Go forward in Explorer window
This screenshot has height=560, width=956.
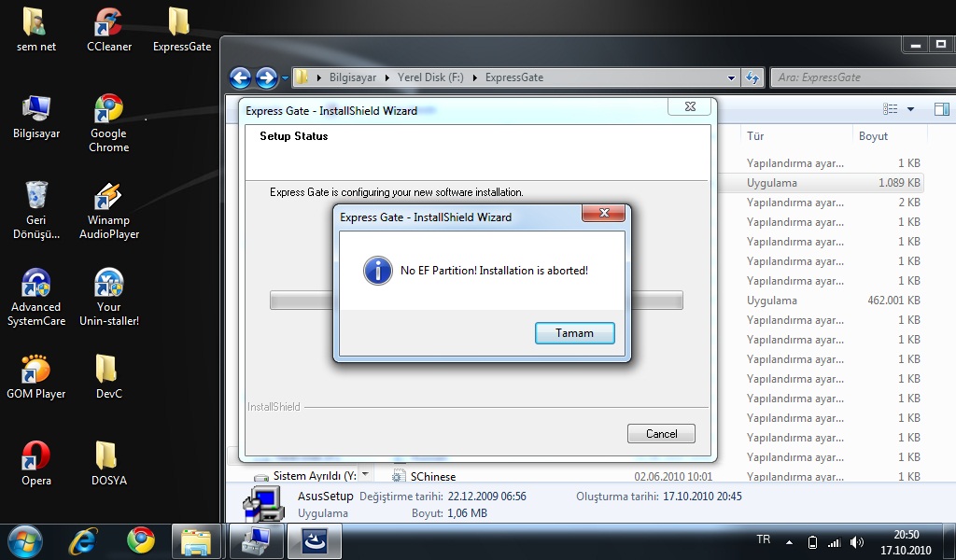(266, 77)
